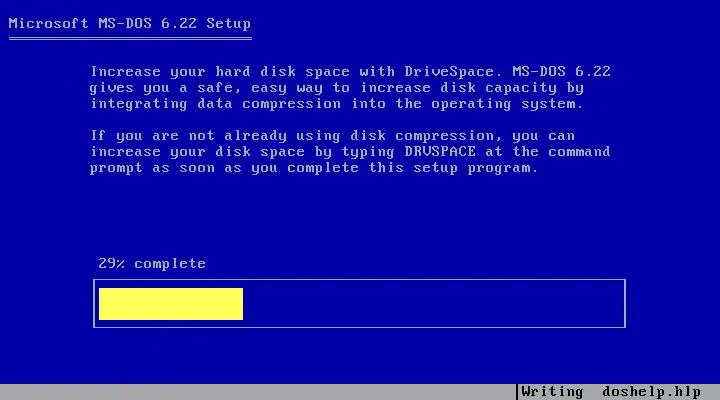Viewport: 720px width, 400px height.
Task: Click 'Writing doshelp.hlp' status text
Action: coord(611,392)
